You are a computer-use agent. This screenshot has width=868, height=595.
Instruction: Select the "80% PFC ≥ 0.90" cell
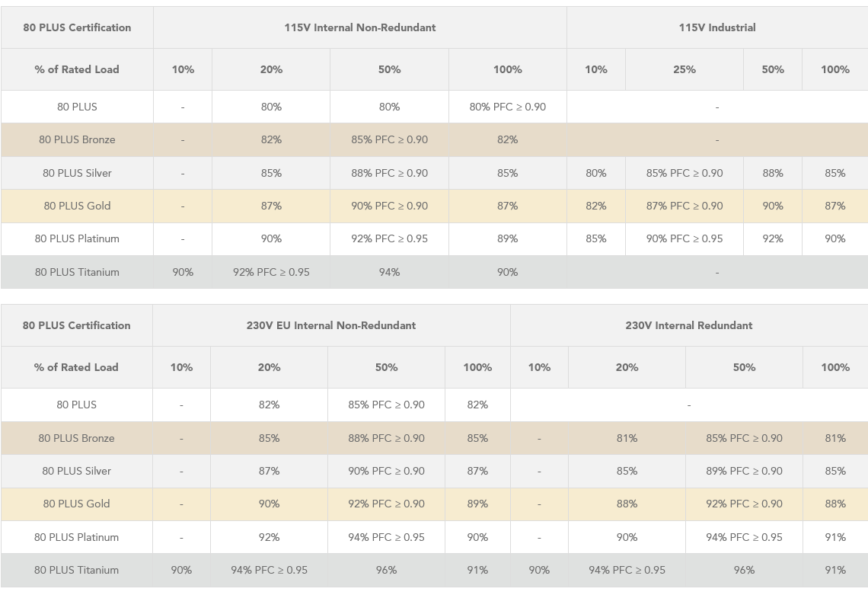[x=507, y=107]
